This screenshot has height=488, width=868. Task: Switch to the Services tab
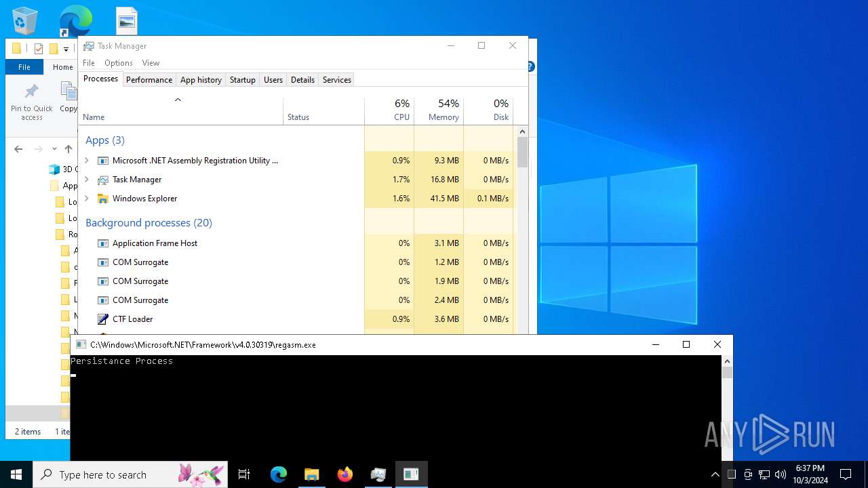click(337, 80)
